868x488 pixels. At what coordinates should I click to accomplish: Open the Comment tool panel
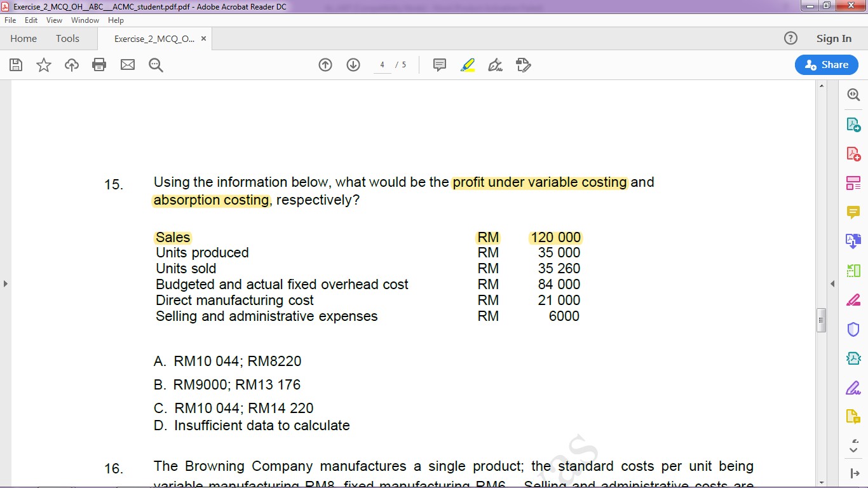pyautogui.click(x=853, y=212)
